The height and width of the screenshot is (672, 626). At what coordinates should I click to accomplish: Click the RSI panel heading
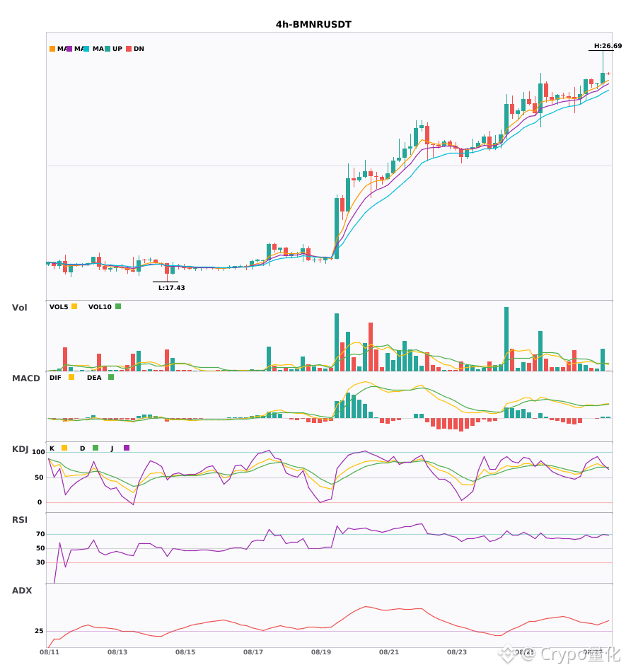click(20, 520)
